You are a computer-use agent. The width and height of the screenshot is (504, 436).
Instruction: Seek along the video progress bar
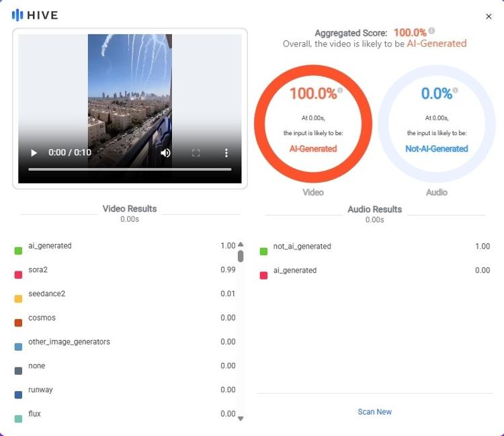130,169
